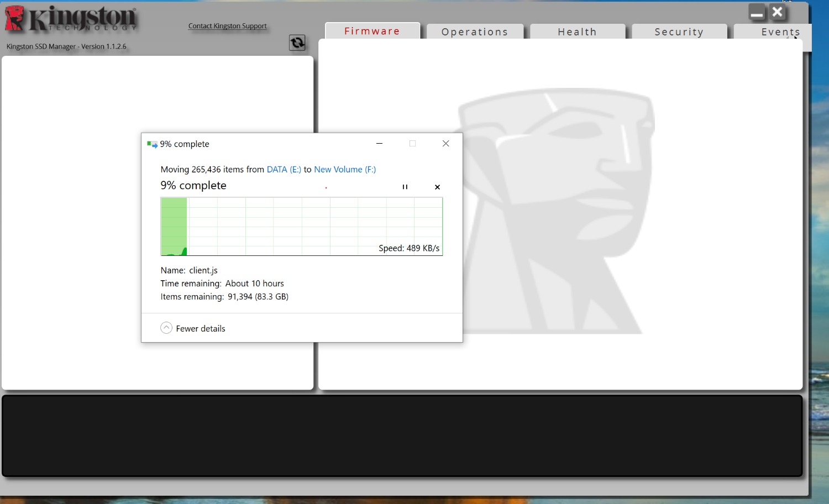Click the black log panel at bottom
The image size is (829, 504).
[x=402, y=435]
